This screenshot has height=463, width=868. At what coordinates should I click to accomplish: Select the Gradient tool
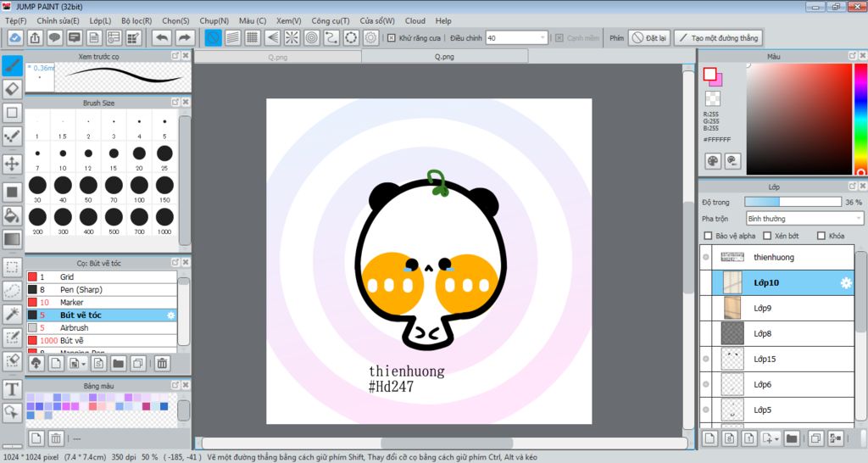click(12, 239)
